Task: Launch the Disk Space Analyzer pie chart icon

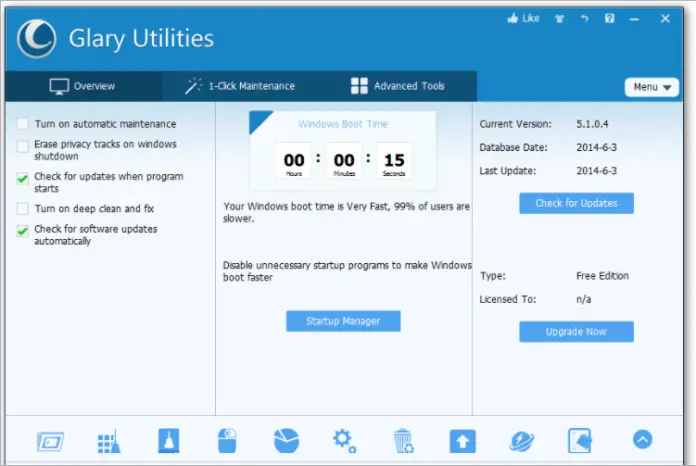Action: (x=286, y=441)
